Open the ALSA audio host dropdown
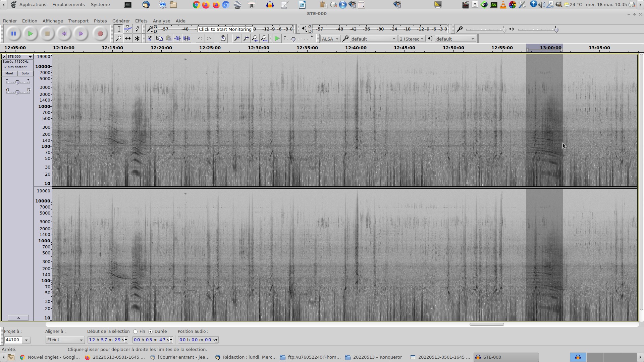Viewport: 644px width, 362px height. click(330, 39)
